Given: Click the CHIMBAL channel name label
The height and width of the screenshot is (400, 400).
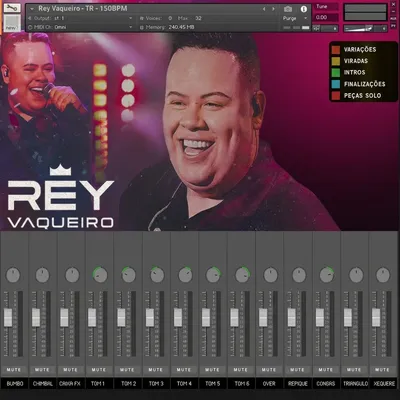Looking at the screenshot, I should tap(43, 384).
